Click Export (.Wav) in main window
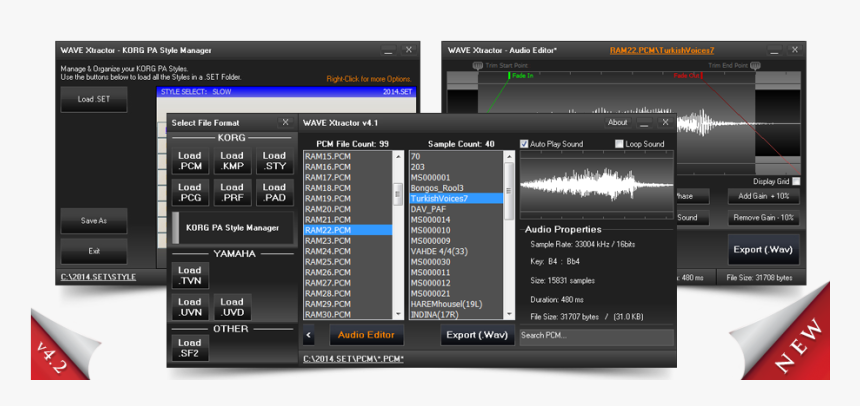The width and height of the screenshot is (860, 406). tap(477, 335)
